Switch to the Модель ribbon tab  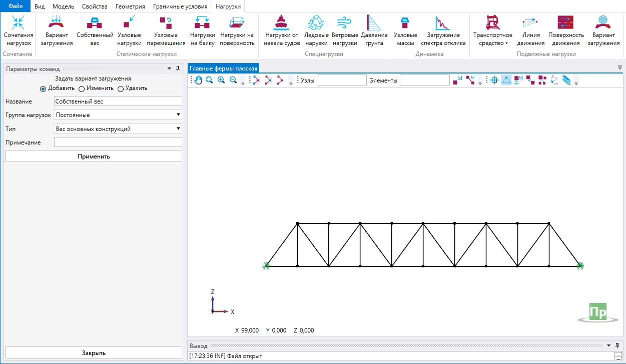pyautogui.click(x=64, y=6)
